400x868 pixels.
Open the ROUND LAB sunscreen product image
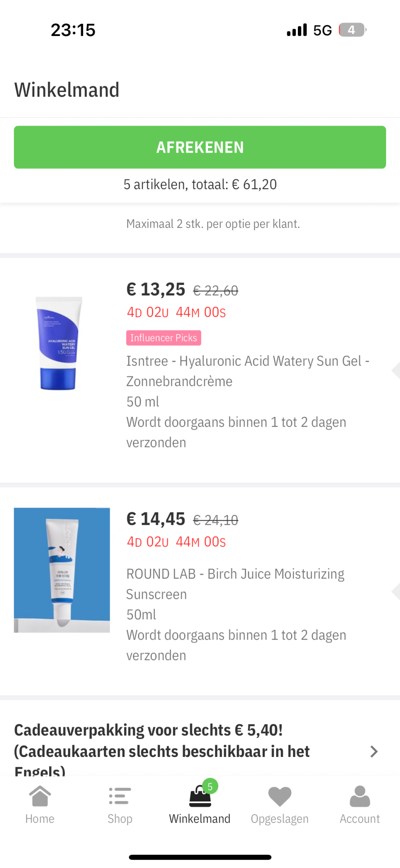(62, 570)
